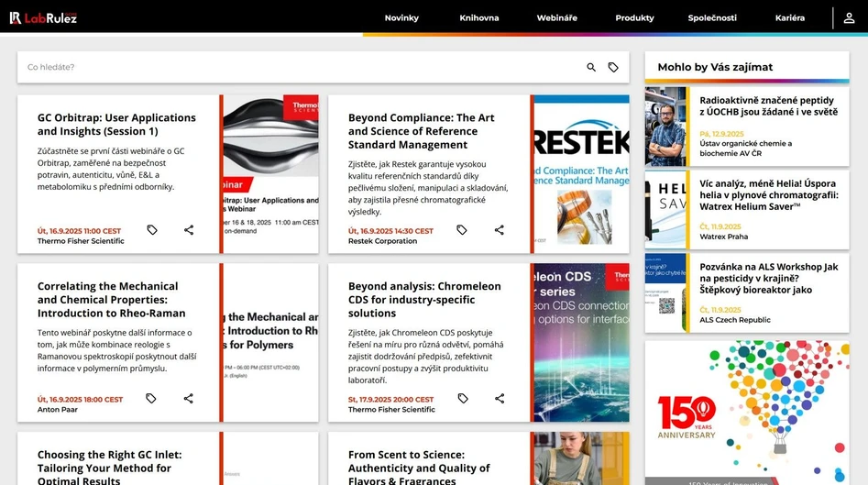The height and width of the screenshot is (485, 868).
Task: Click the Chromeleon CDS banner thumbnail
Action: click(x=581, y=343)
